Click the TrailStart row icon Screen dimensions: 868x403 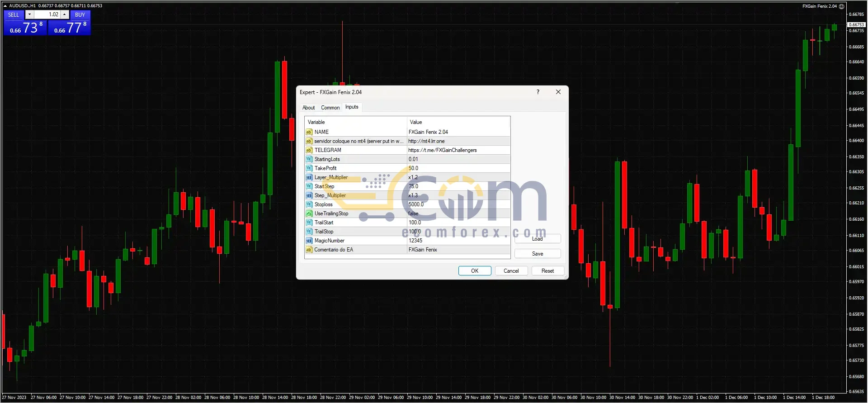click(x=309, y=223)
